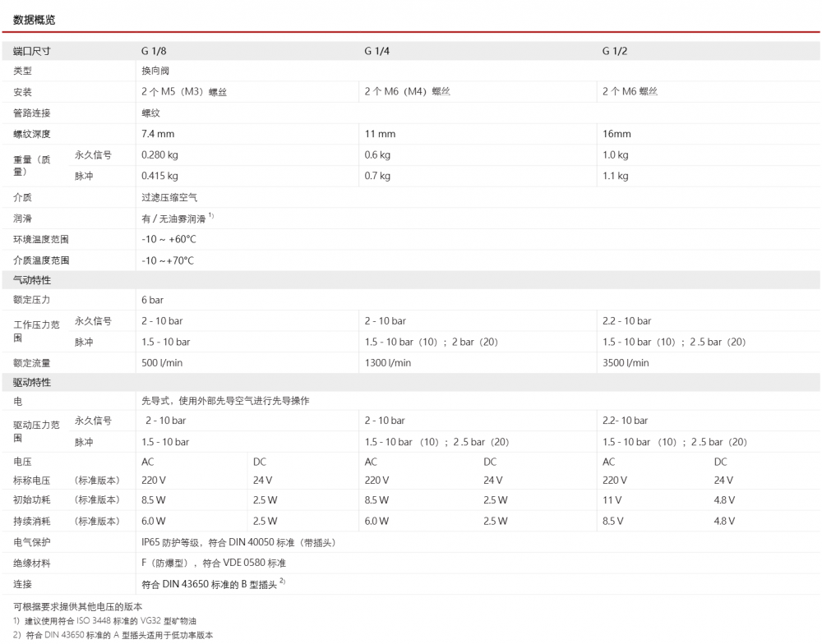The width and height of the screenshot is (822, 644).
Task: Click the 过滤压缩空气 medium value
Action: click(169, 197)
